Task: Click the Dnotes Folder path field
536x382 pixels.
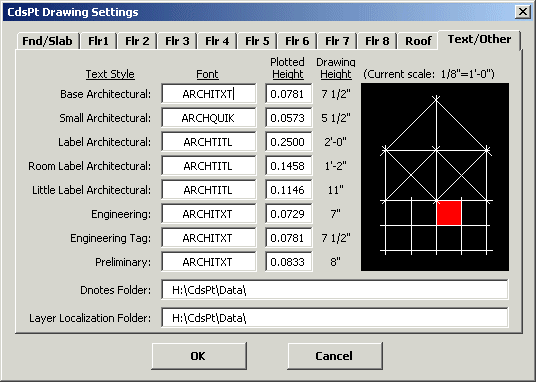Action: (x=335, y=290)
